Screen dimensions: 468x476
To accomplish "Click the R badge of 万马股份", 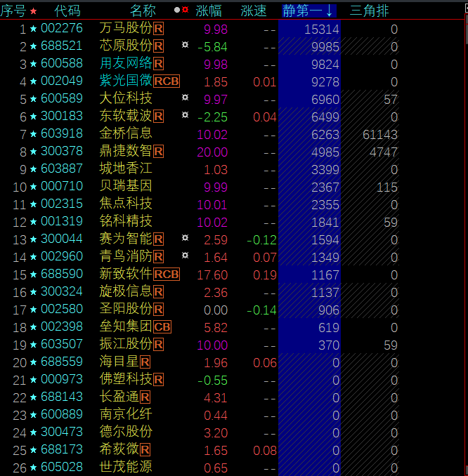I will point(158,29).
